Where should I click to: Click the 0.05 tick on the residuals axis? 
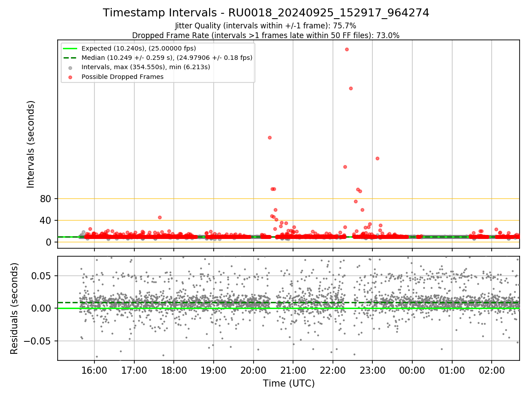click(x=42, y=276)
